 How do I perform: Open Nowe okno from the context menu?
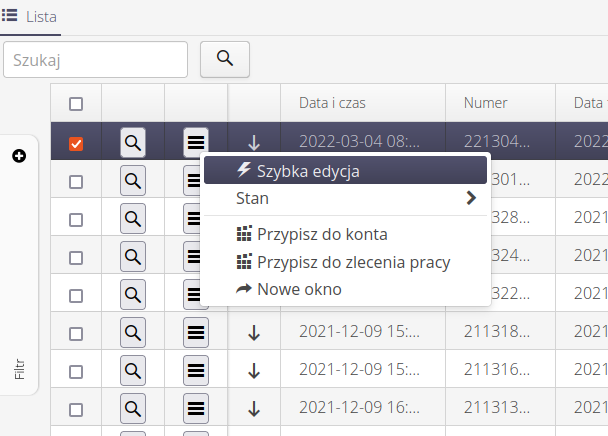[299, 289]
